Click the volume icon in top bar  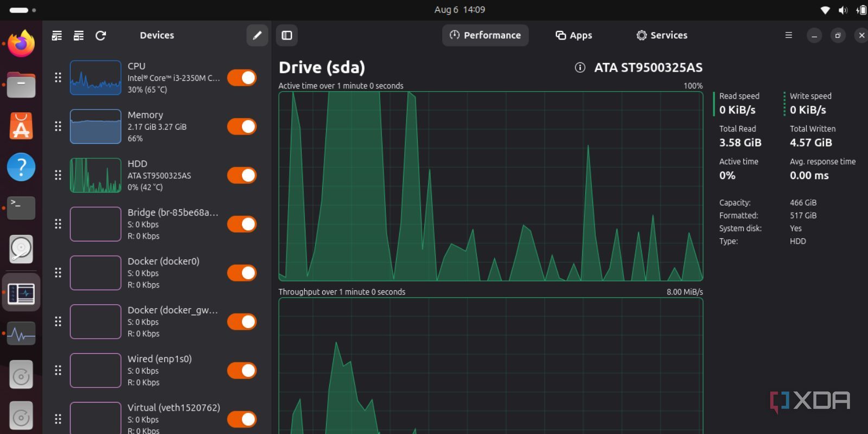843,10
